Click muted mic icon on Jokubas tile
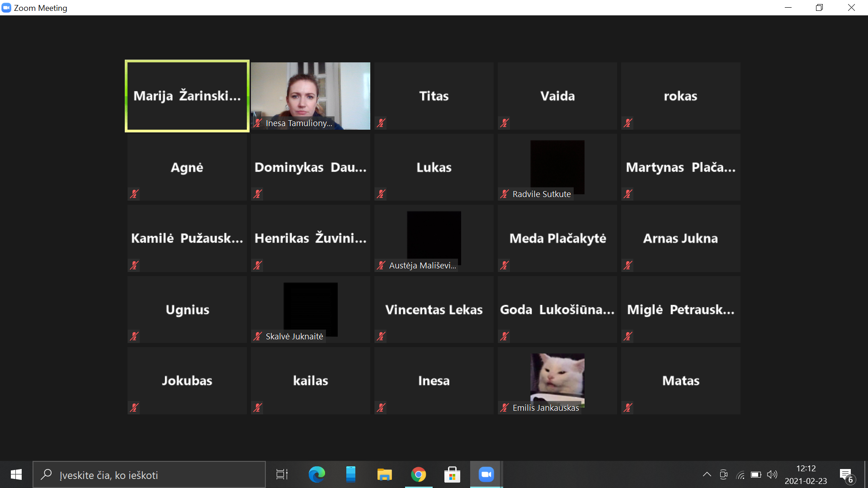Screen dimensions: 868x488 point(134,408)
